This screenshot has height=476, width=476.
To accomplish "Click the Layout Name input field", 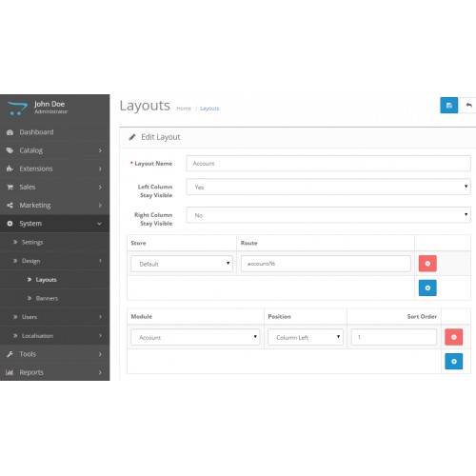I will (x=328, y=164).
